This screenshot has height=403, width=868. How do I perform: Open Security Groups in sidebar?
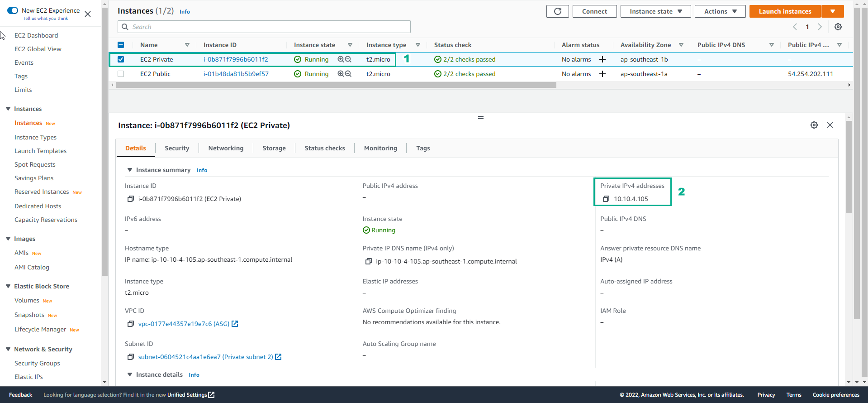[37, 363]
